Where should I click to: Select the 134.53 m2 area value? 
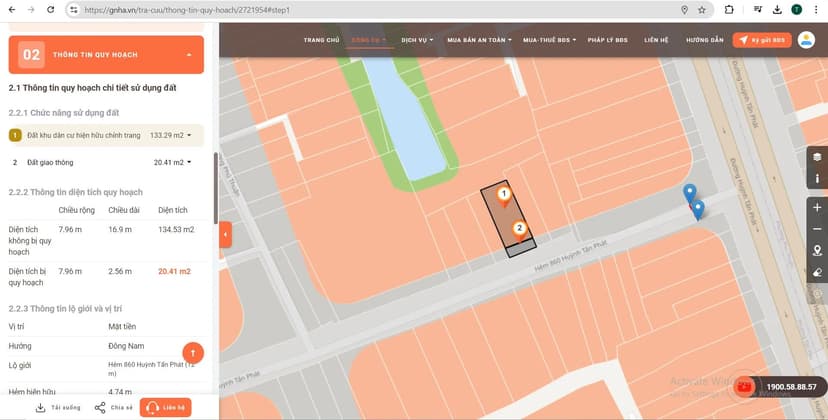click(176, 229)
